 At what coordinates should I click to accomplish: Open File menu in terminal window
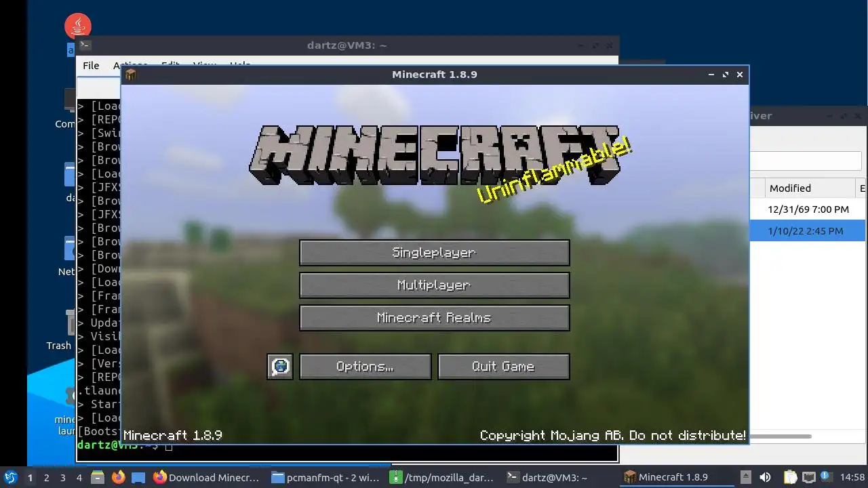(x=91, y=66)
